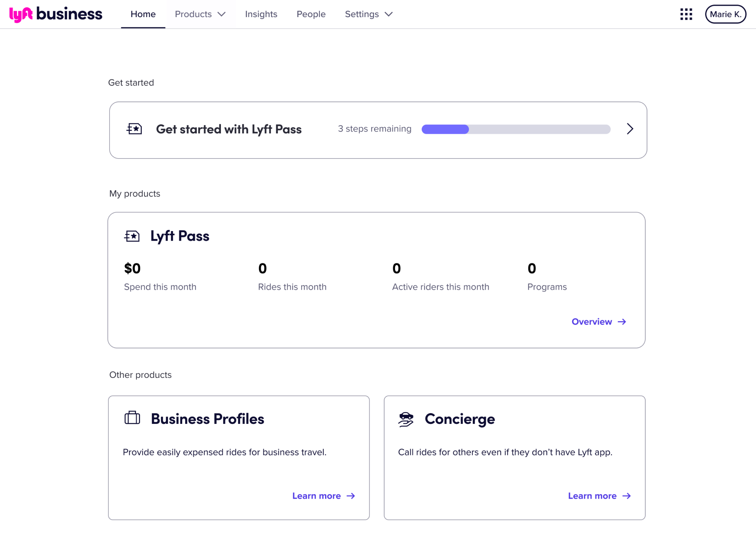This screenshot has height=558, width=756.
Task: Click the Active riders this month label
Action: pos(440,287)
